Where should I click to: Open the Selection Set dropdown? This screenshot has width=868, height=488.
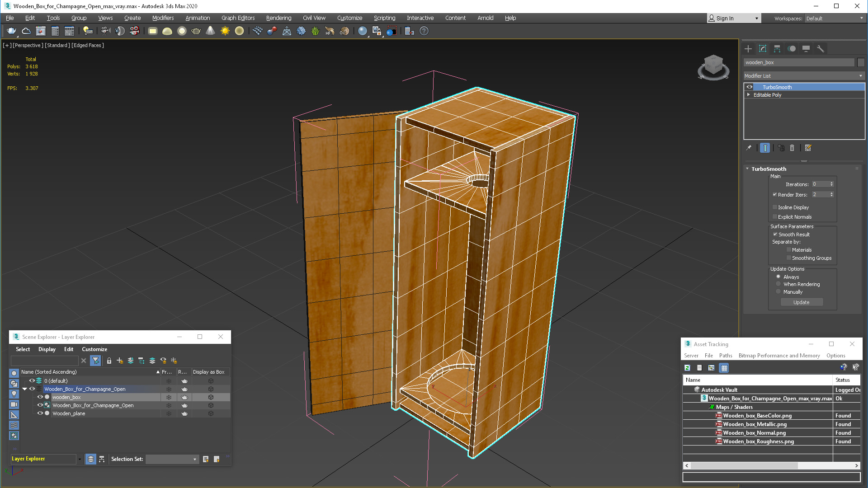coord(172,459)
